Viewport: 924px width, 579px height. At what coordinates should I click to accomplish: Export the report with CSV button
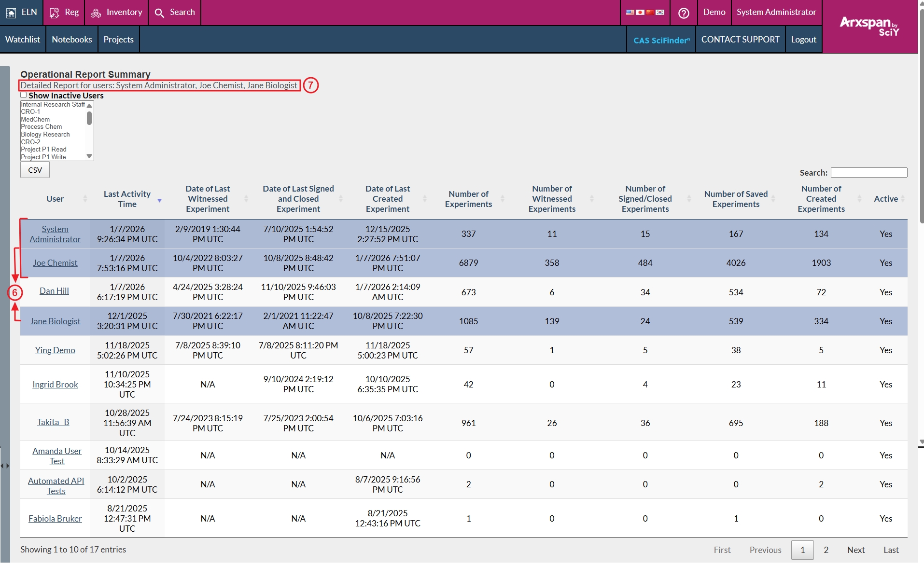coord(35,170)
